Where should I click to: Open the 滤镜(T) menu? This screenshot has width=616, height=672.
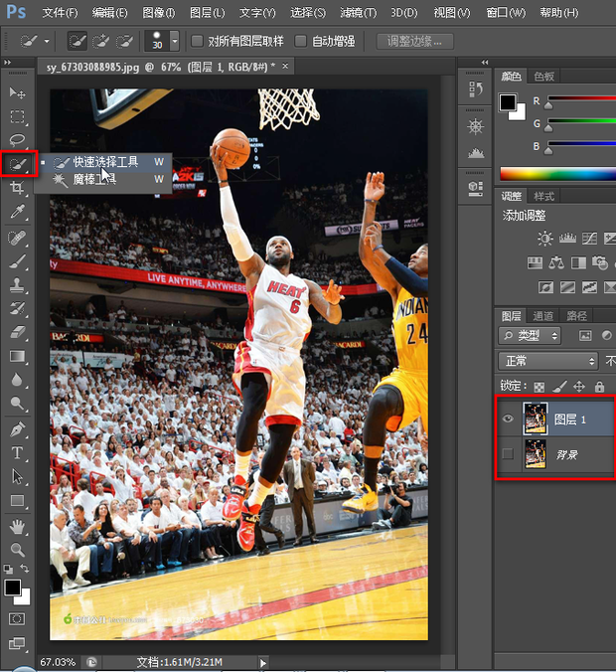358,13
